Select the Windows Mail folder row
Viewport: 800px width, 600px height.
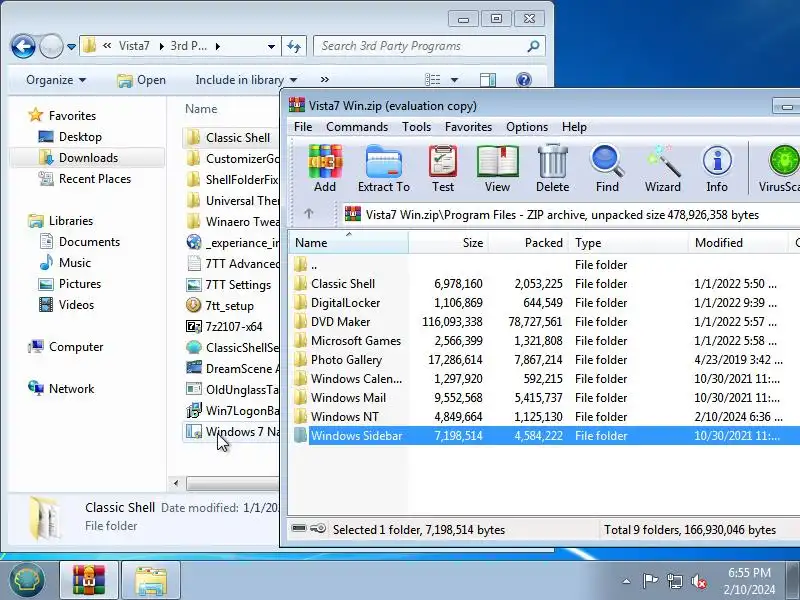coord(544,398)
